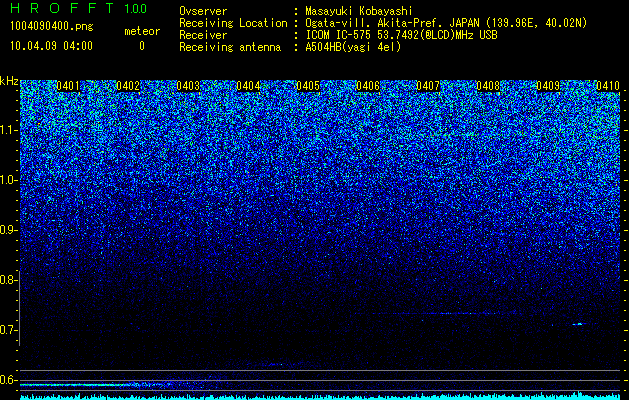
Task: Click the 0.9 kHz axis label
Action: tap(8, 230)
